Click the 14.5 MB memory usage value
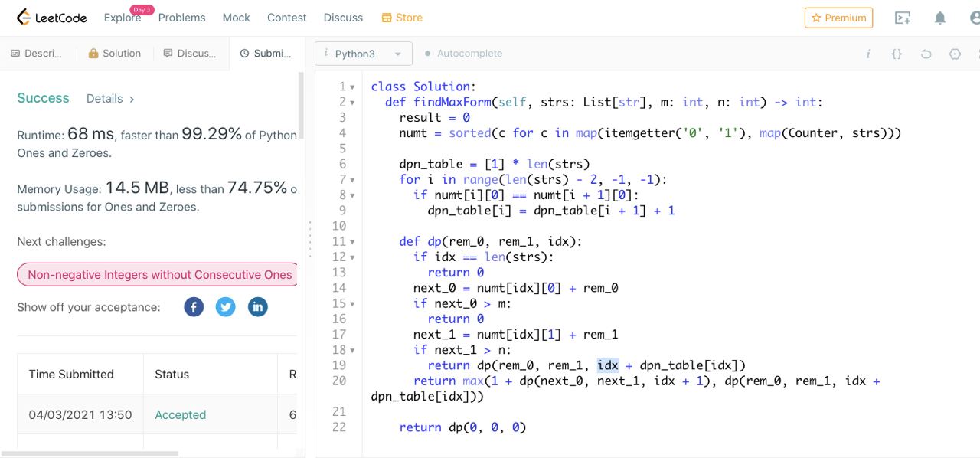This screenshot has height=458, width=980. 137,187
